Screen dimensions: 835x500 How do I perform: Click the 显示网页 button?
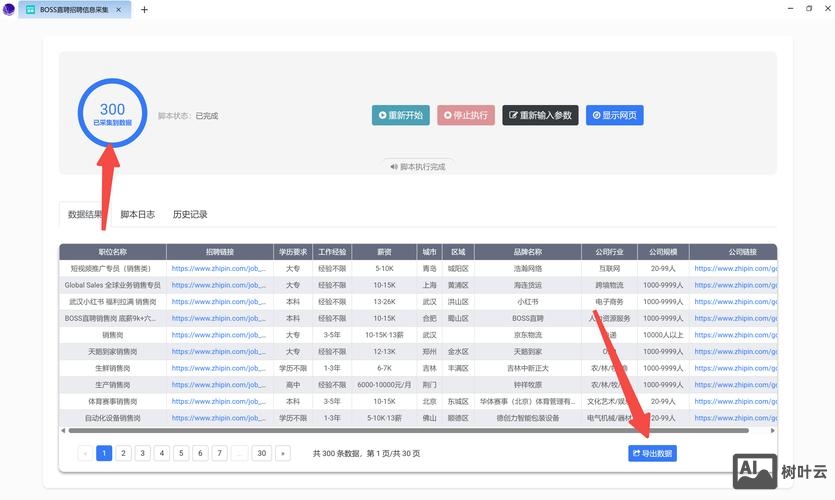point(614,115)
